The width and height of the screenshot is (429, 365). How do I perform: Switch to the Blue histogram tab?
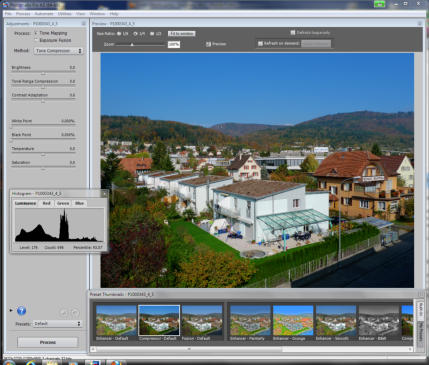tap(79, 203)
